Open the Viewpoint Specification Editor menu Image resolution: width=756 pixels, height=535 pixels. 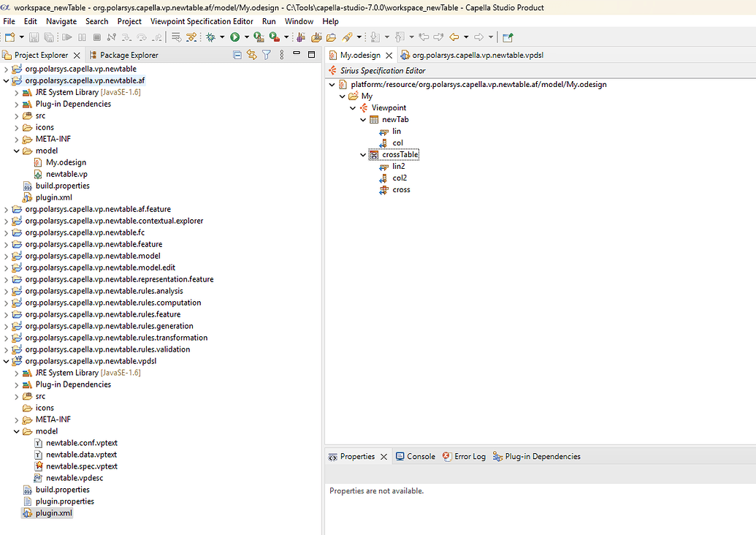click(x=202, y=21)
